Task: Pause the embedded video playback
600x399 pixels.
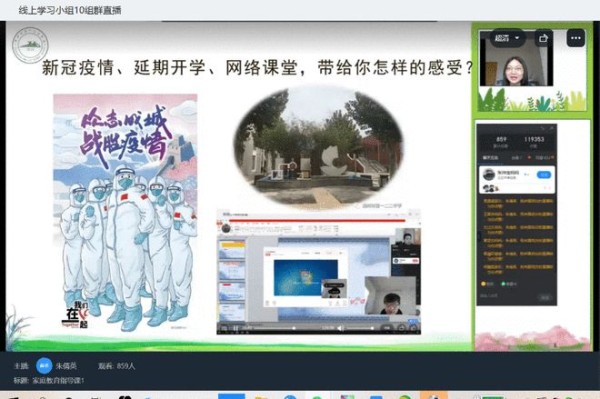Action: coord(236,328)
